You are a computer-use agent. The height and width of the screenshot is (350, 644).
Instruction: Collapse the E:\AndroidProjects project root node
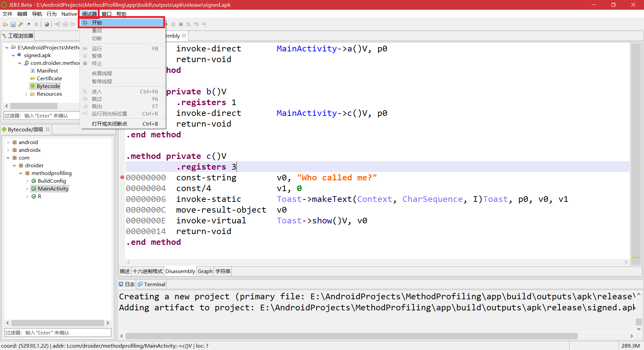click(x=7, y=47)
